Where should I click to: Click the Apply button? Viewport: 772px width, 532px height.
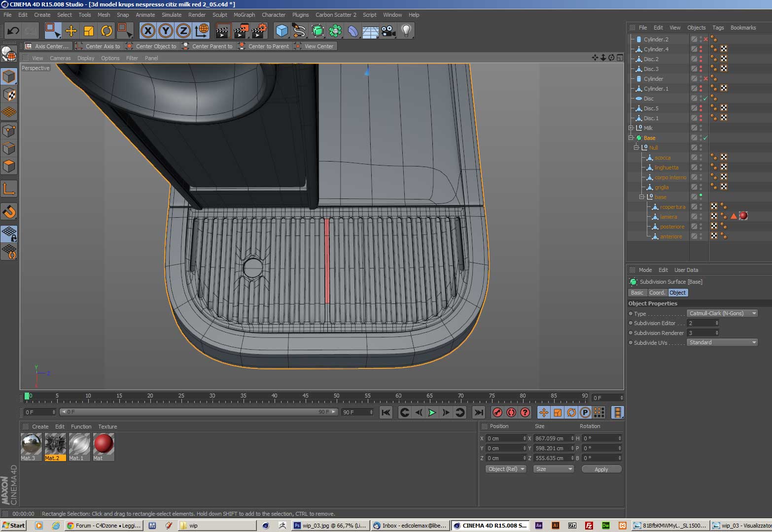pos(601,469)
